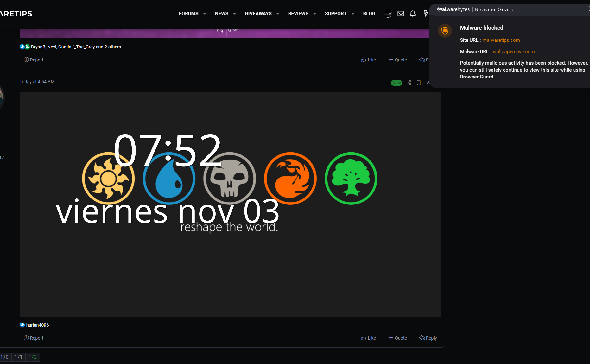Viewport: 590px width, 364px height.
Task: Open the SUPPORT navigation item
Action: pyautogui.click(x=336, y=14)
